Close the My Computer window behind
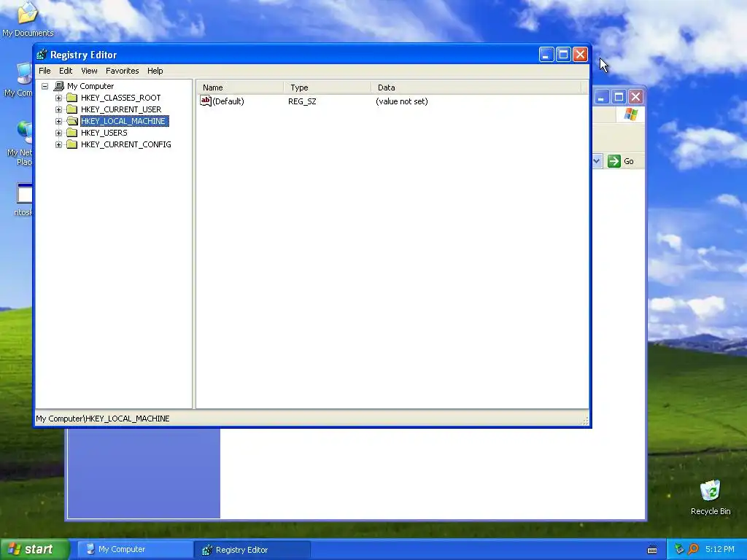The image size is (747, 560). coord(635,97)
